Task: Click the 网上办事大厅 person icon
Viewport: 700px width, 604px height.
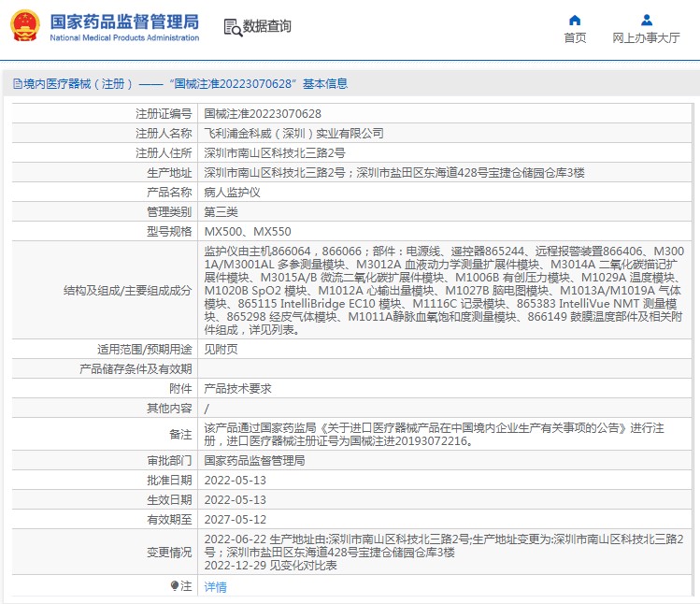Action: point(646,20)
